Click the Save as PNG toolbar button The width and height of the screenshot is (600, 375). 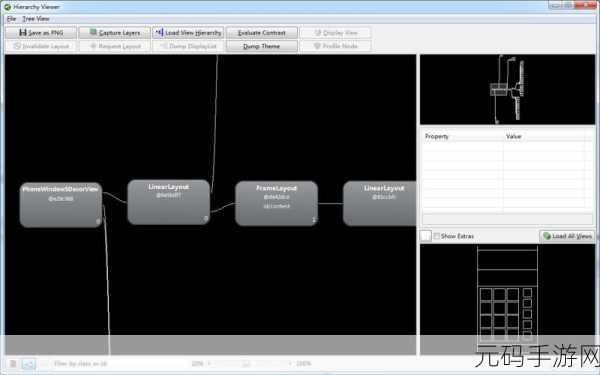[x=41, y=33]
